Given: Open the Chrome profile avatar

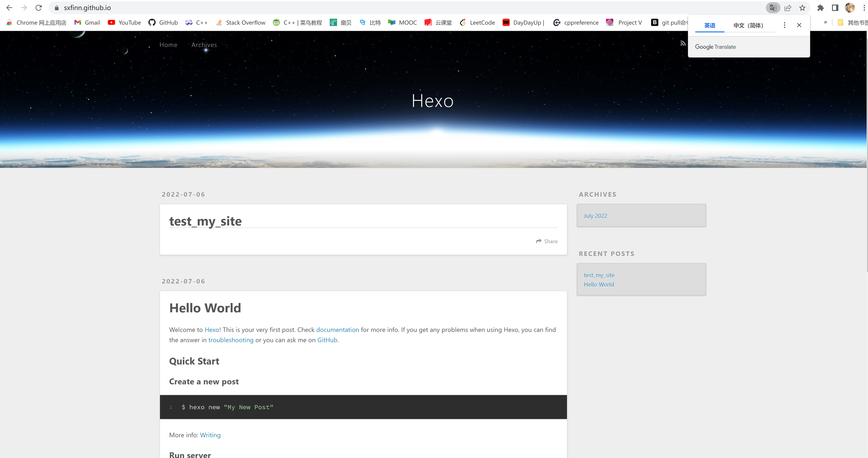Looking at the screenshot, I should tap(850, 8).
